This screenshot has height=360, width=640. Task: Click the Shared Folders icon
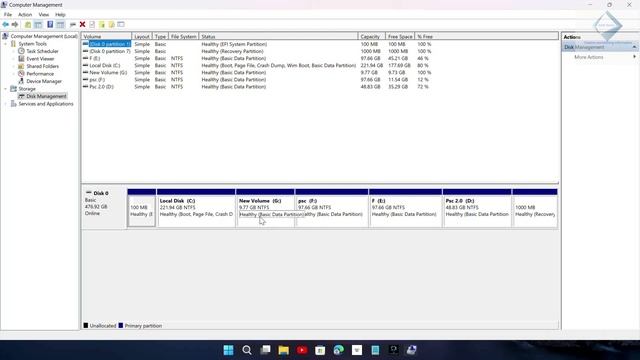tap(21, 66)
